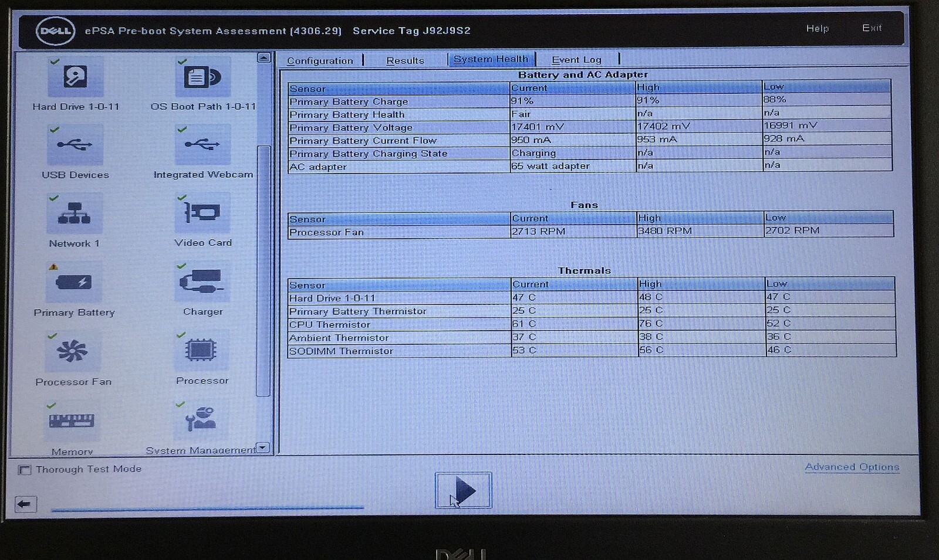Select the Hard Drive 1-0-11 device icon
Viewport: 939px width, 560px height.
(76, 77)
